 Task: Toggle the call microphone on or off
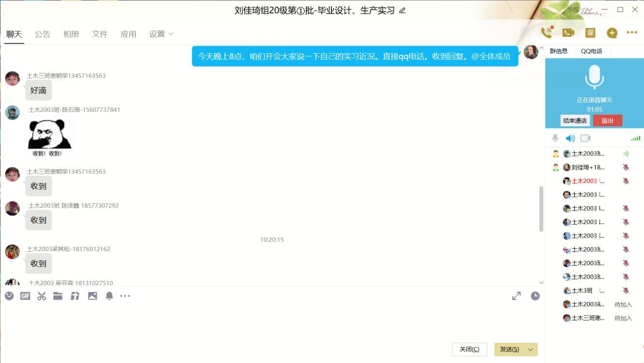[x=555, y=138]
